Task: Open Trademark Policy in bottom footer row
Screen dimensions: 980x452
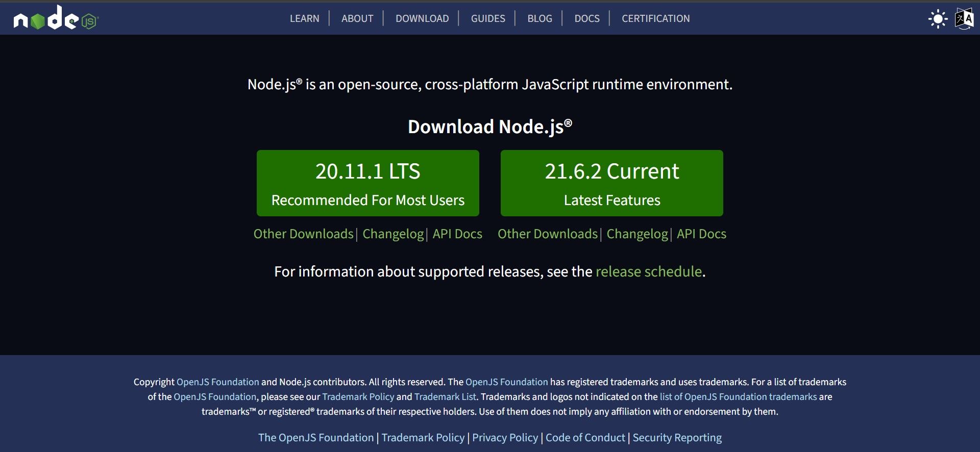Action: [423, 438]
